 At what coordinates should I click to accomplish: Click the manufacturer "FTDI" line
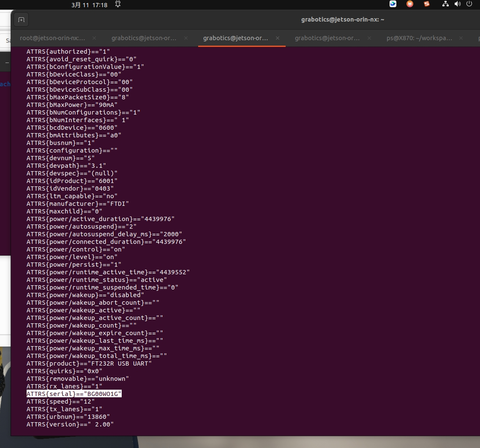coord(78,204)
